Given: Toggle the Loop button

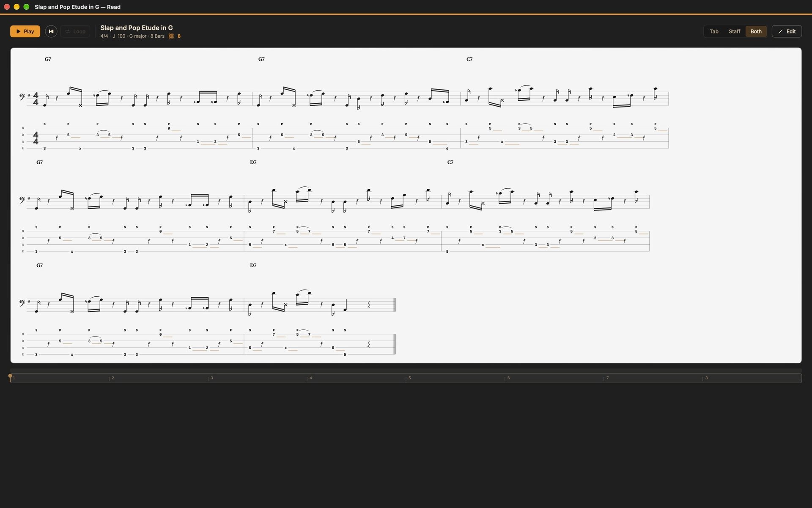Looking at the screenshot, I should 75,31.
